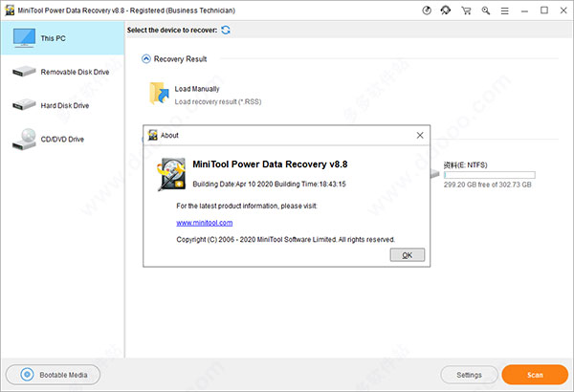Click the copyright notice text
The width and height of the screenshot is (574, 392).
[x=285, y=240]
